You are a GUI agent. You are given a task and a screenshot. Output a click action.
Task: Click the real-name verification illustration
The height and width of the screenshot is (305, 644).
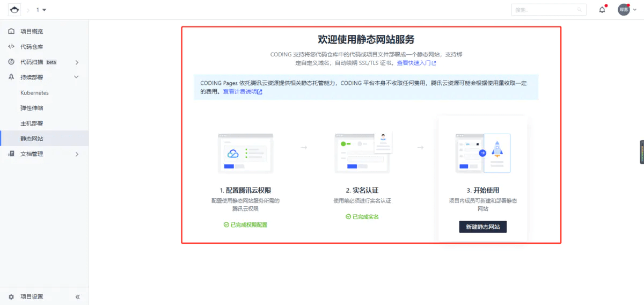click(363, 152)
